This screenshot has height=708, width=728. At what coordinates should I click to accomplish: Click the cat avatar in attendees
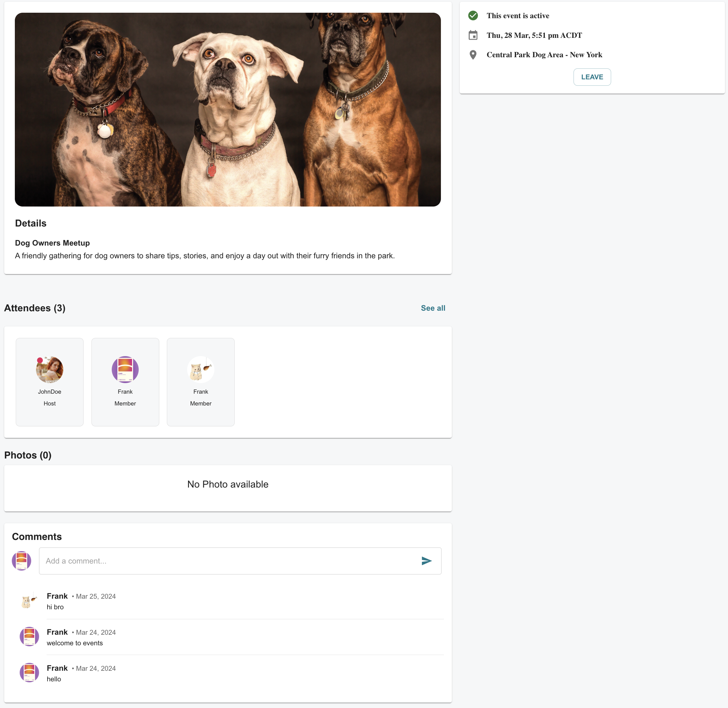pos(200,369)
